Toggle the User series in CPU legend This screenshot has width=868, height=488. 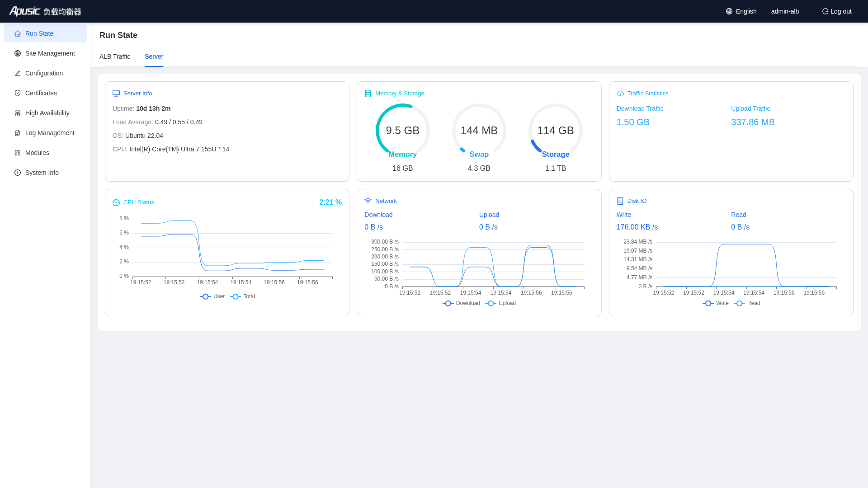212,296
